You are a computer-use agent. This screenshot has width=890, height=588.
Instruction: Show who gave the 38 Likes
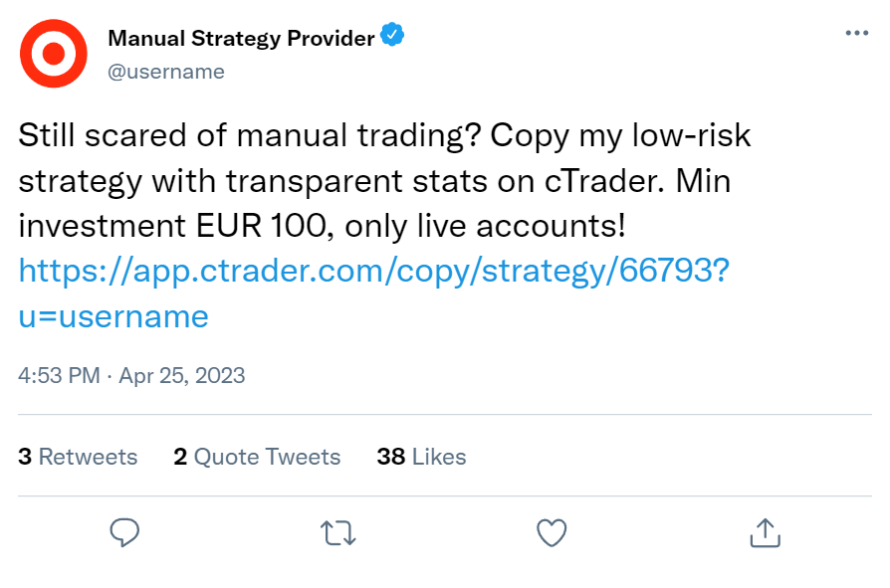click(x=422, y=457)
